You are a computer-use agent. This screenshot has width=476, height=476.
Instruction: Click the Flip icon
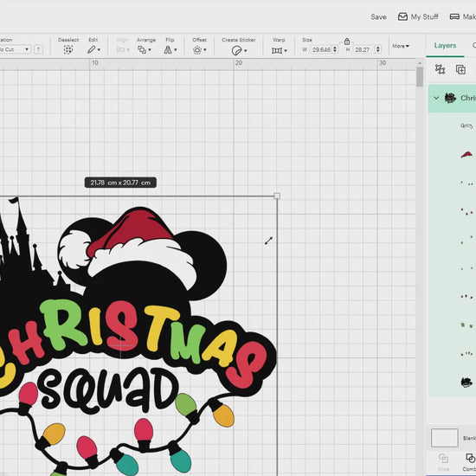[168, 50]
